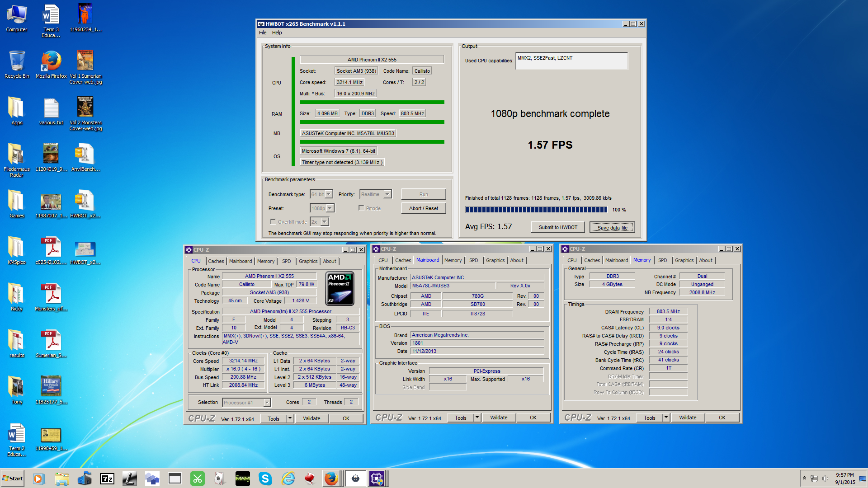The height and width of the screenshot is (488, 868).
Task: Switch to CPU-Z taskbar button
Action: click(x=377, y=479)
